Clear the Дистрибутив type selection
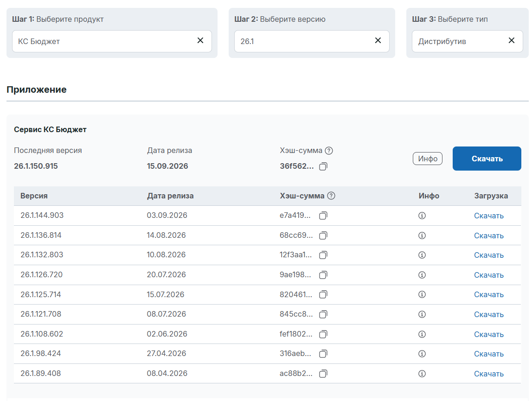532x401 pixels. (x=512, y=41)
